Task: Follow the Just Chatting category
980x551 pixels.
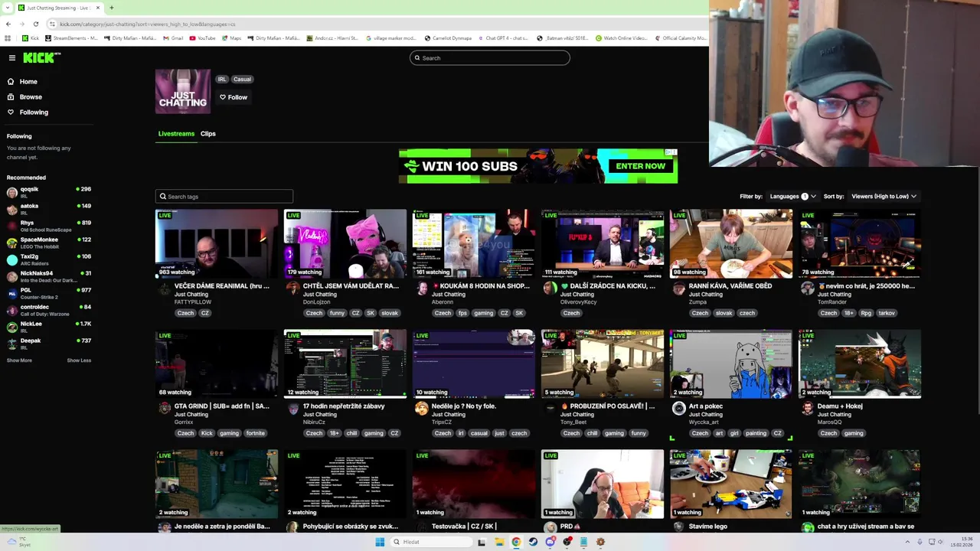Action: (234, 97)
